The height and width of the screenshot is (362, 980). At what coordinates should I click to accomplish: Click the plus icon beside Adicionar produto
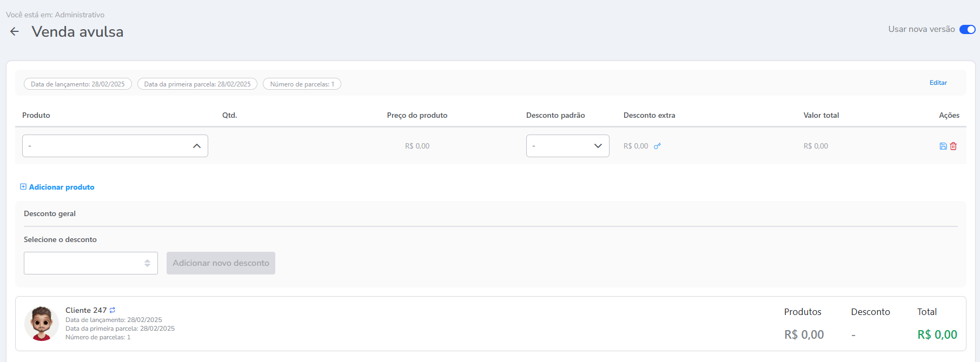pos(23,187)
